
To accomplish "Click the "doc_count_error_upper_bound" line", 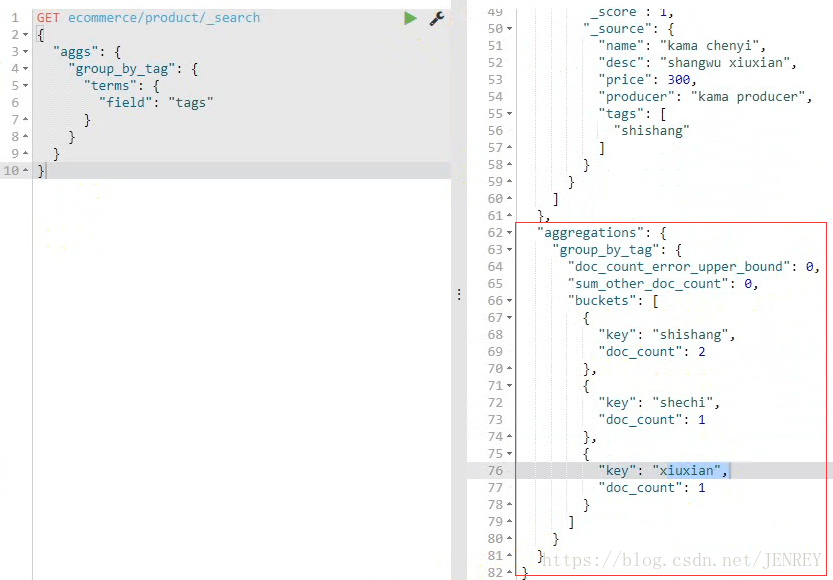I will 694,267.
